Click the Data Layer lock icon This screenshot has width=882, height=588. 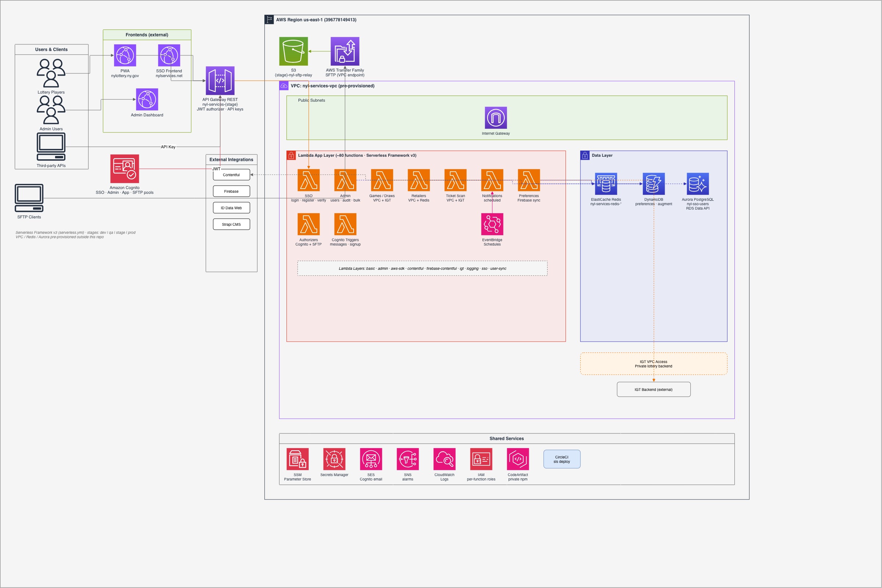click(x=585, y=155)
